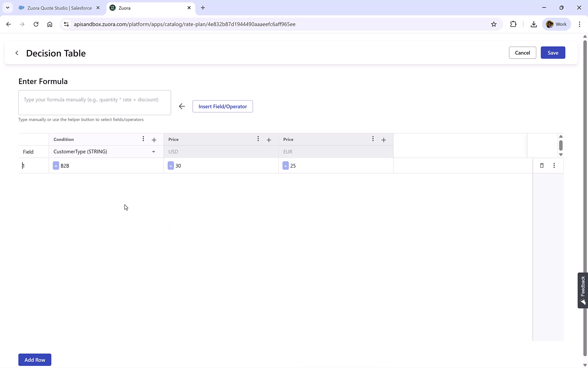Open the browser tab search chevron
This screenshot has height=368, width=588.
click(7, 7)
